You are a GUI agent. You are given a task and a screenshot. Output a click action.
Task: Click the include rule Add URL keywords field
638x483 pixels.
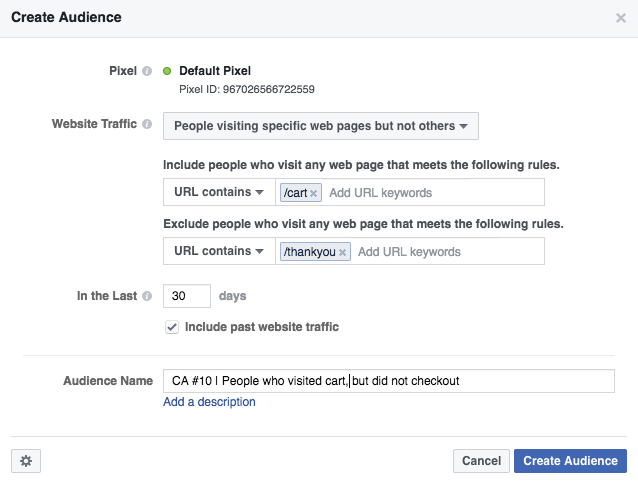[433, 192]
